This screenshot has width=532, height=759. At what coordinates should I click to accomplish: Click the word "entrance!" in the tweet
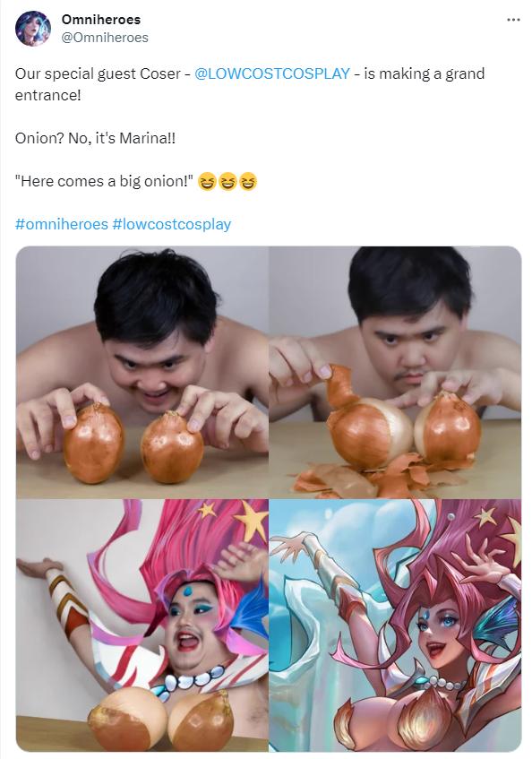coord(47,95)
